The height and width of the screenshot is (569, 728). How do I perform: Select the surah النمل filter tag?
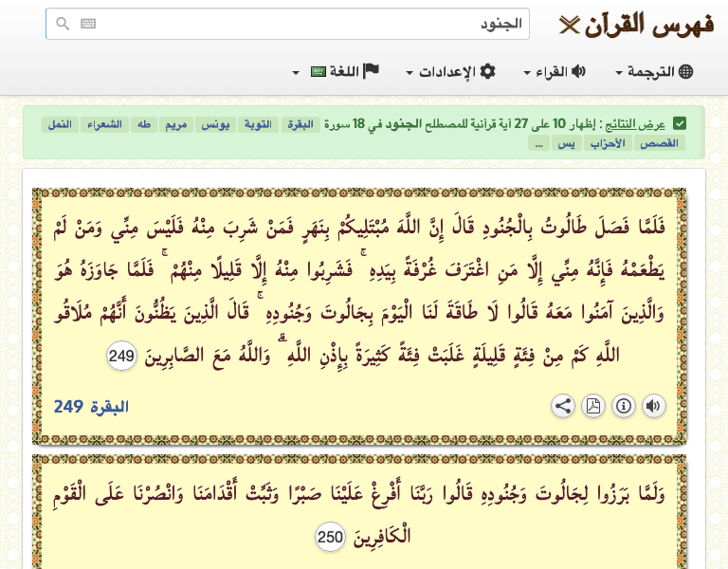coord(58,124)
